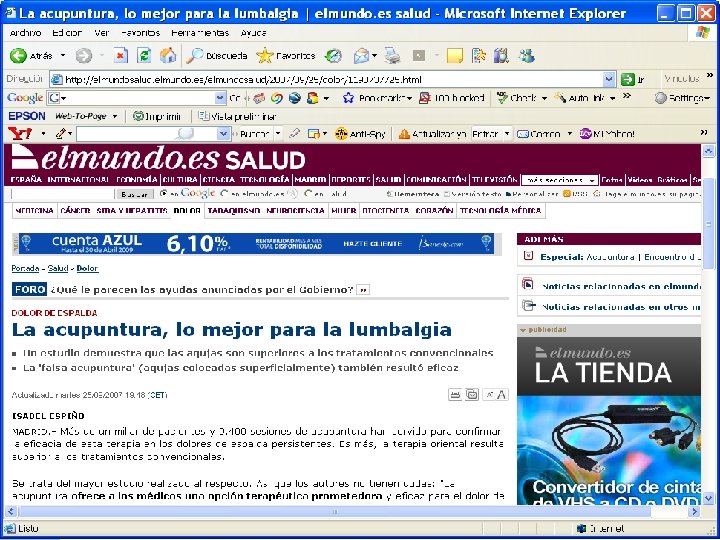Expand the Yahoo Entrar dropdown arrow
Image resolution: width=720 pixels, height=540 pixels.
point(507,134)
